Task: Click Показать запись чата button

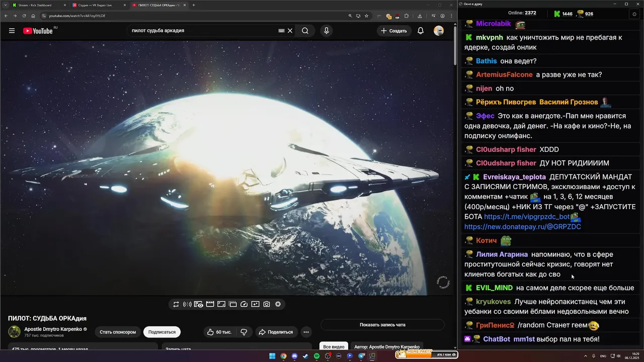Action: (382, 325)
